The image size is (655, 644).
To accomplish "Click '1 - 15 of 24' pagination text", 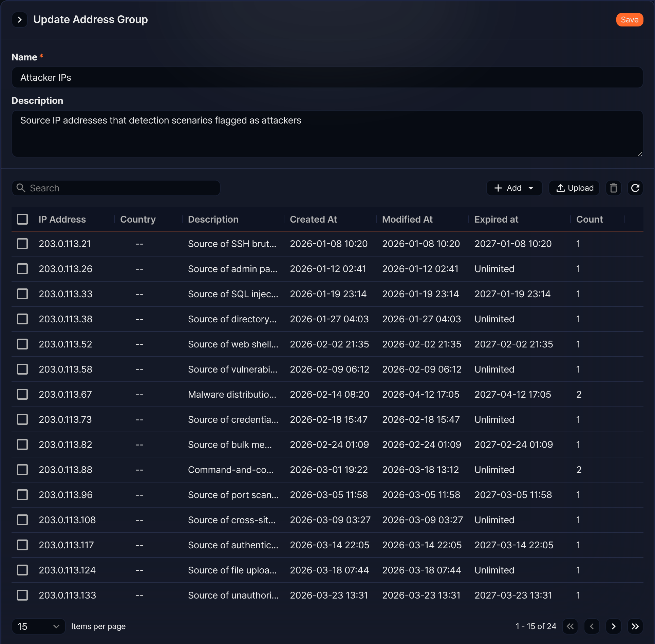I will point(536,626).
